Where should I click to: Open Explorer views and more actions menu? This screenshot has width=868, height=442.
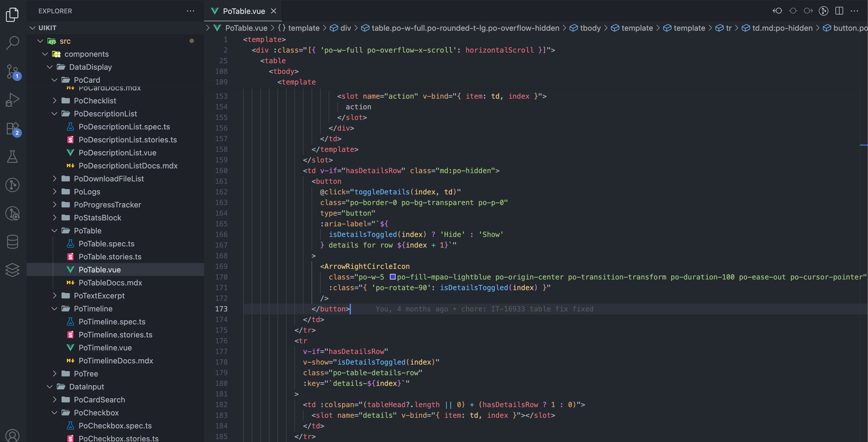pos(191,11)
